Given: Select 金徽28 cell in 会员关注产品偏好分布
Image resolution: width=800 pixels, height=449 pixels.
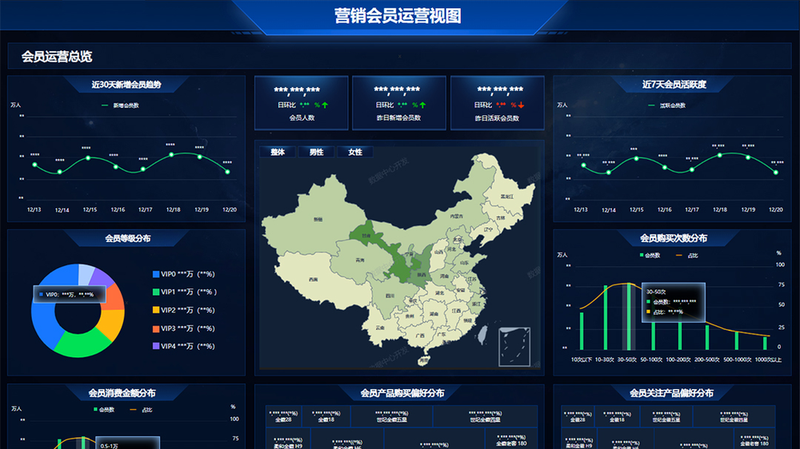Looking at the screenshot, I should coord(578,416).
